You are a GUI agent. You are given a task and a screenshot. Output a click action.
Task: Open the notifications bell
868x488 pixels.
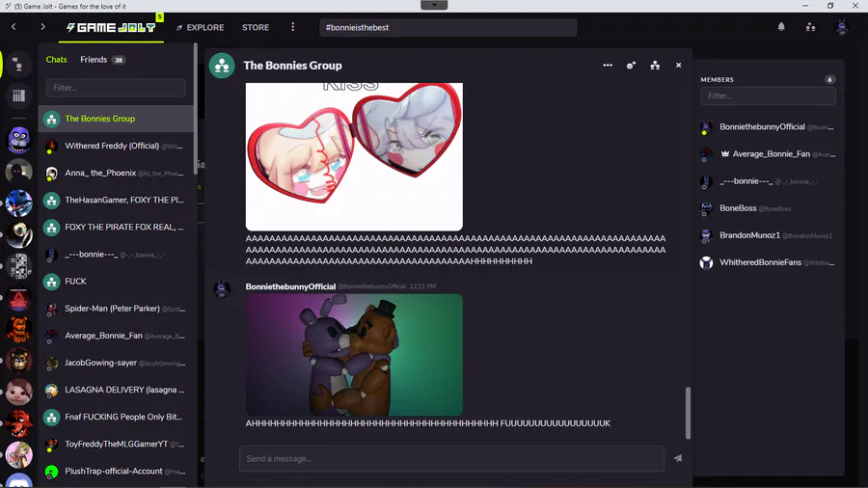click(781, 27)
